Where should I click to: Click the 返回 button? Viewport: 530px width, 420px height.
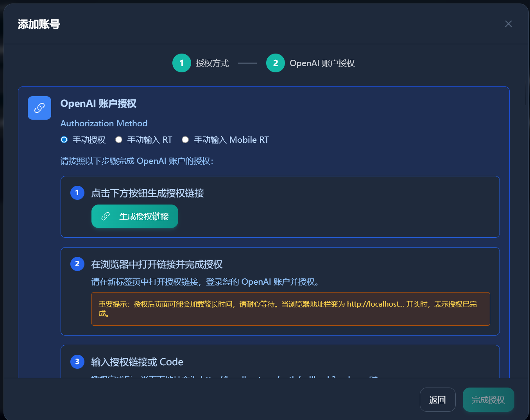point(438,400)
